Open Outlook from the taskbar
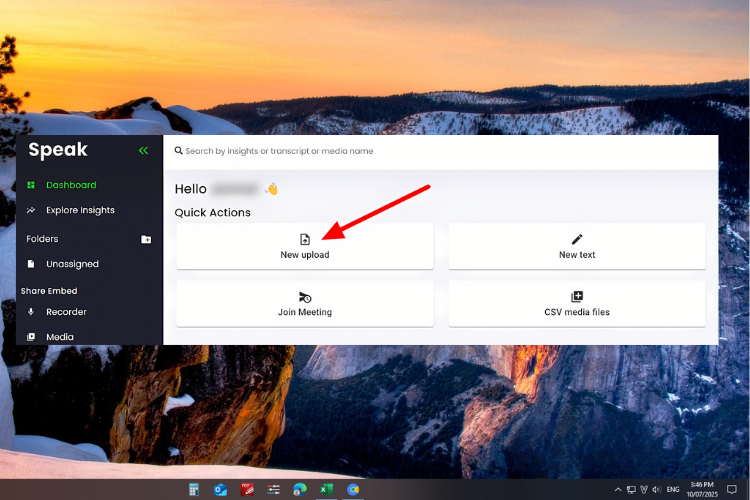Screen dimensions: 750x500 tap(220, 489)
